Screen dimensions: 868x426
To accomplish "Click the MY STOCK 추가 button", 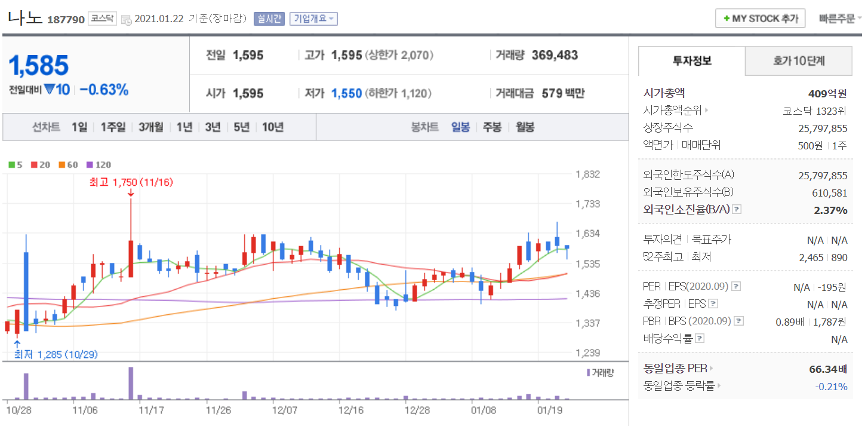I will (x=761, y=19).
